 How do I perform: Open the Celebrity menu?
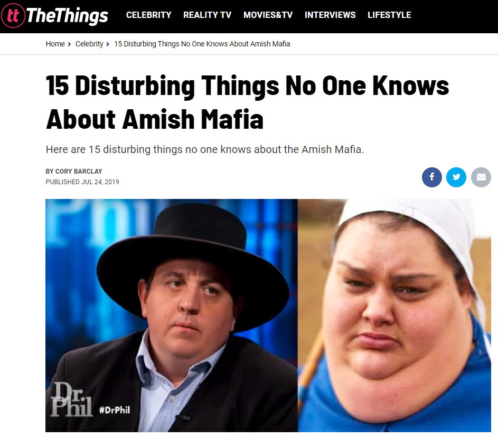(x=148, y=15)
